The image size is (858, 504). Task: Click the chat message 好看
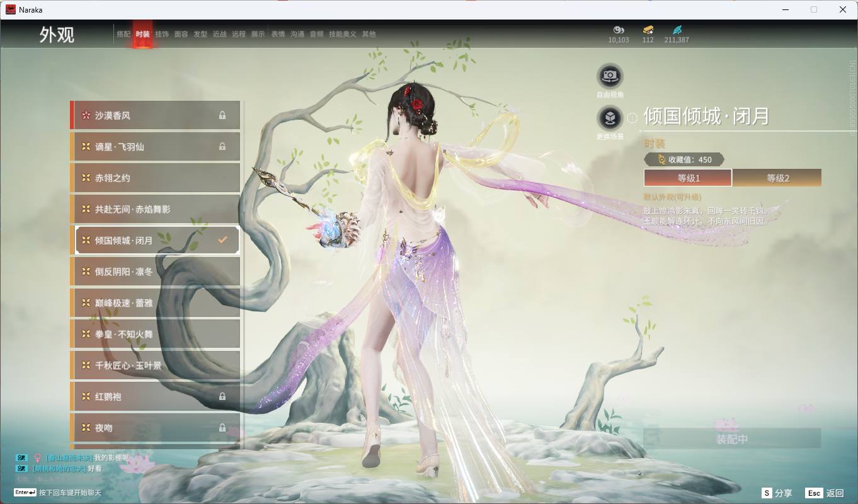pos(94,468)
